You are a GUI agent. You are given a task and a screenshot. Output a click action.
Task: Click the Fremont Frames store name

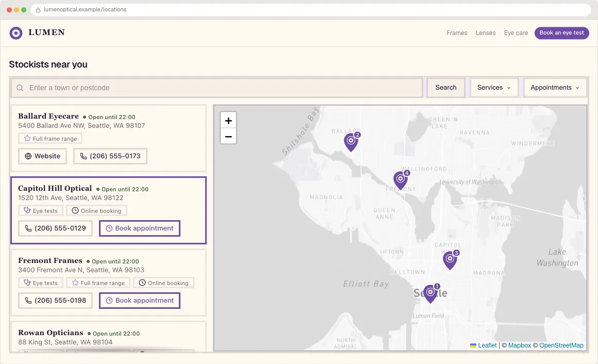coord(50,260)
